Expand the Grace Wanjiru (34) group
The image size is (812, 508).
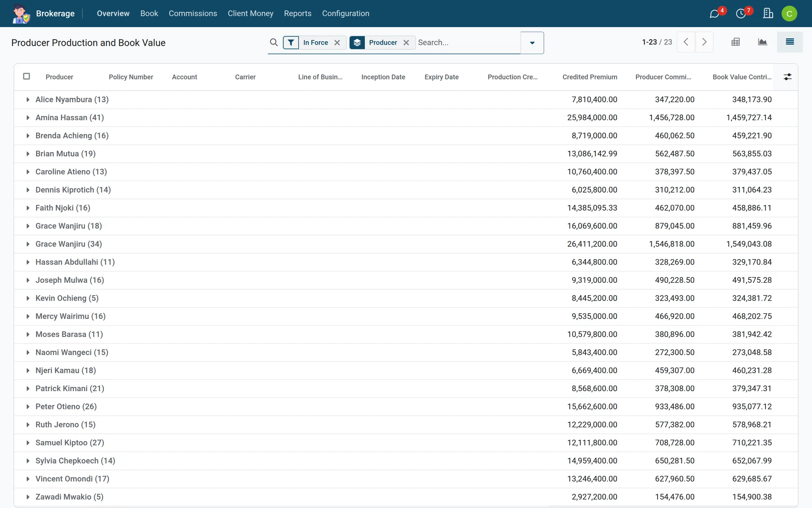28,244
